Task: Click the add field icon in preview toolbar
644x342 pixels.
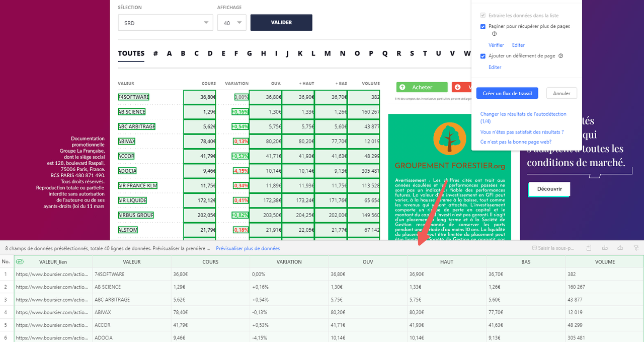Action: click(x=589, y=248)
